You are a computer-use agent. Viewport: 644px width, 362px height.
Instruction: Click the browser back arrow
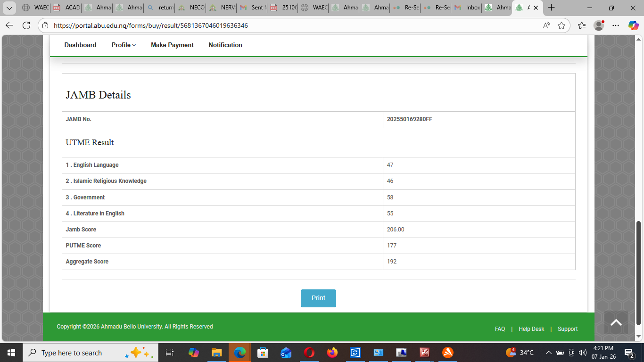[9, 25]
